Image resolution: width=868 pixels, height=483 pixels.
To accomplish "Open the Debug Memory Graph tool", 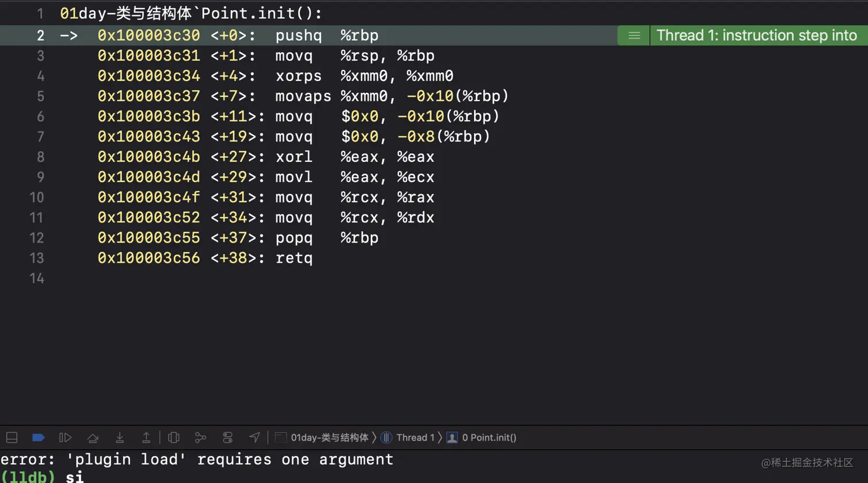I will 200,438.
